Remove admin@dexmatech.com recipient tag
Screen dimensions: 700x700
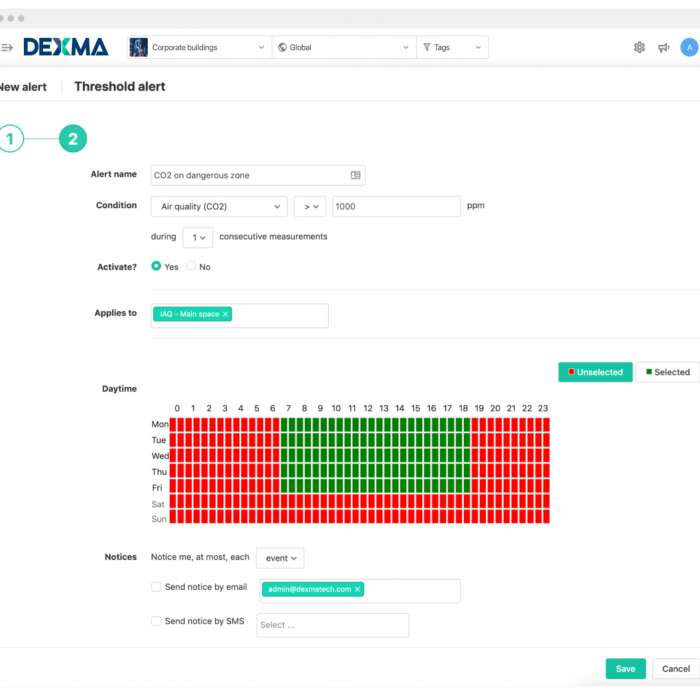point(357,589)
